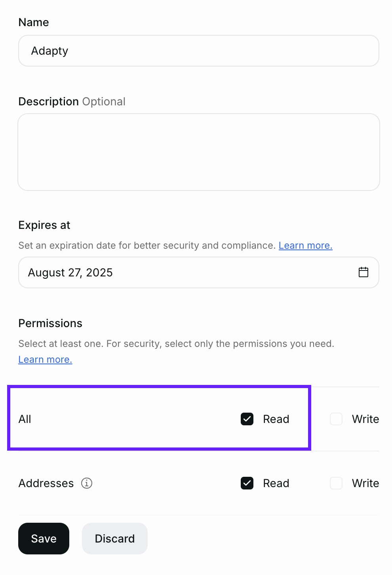
Task: Click the info icon next to Addresses
Action: [x=87, y=483]
